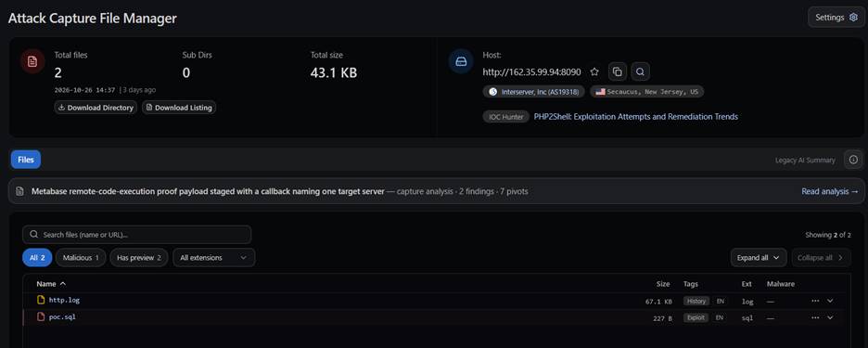Click the info icon beside Legacy AI Summary

point(853,160)
